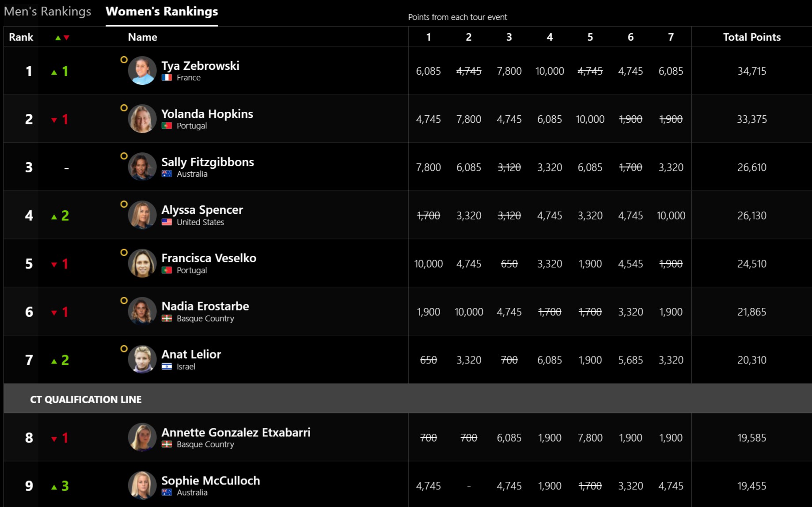
Task: Click the Rank column header
Action: tap(21, 37)
